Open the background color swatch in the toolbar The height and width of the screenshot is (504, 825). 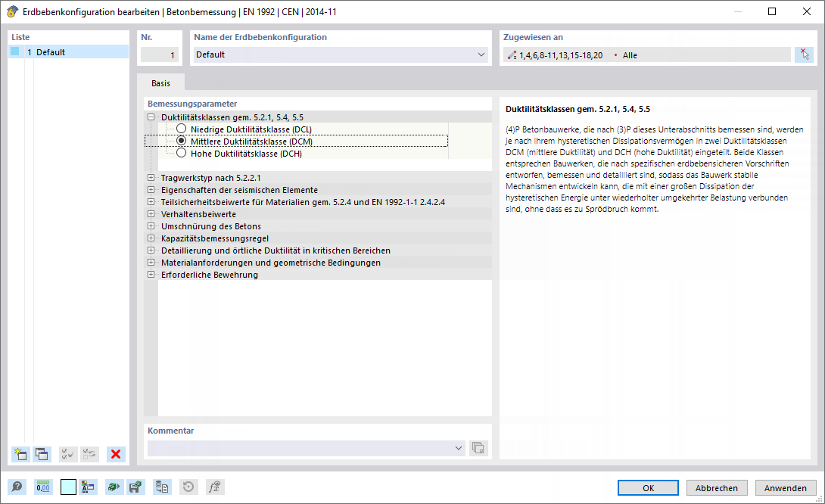pyautogui.click(x=67, y=487)
